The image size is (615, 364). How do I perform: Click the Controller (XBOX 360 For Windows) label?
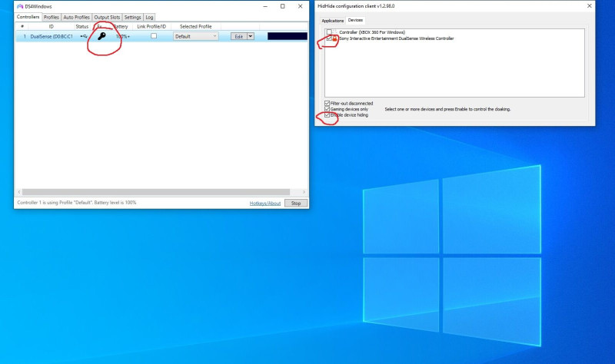372,32
